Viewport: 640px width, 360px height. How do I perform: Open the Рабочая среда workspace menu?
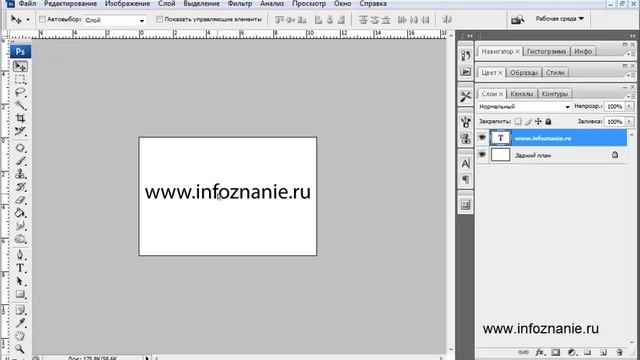pos(560,19)
